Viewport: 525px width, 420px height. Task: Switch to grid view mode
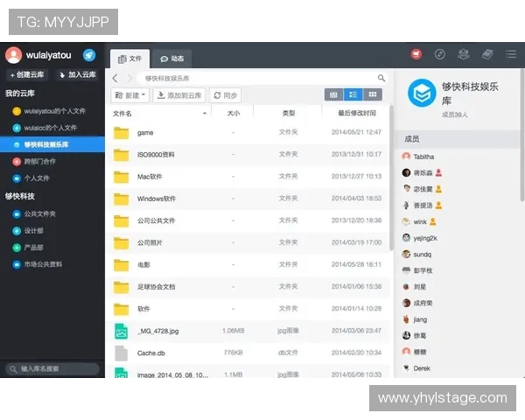[x=373, y=94]
